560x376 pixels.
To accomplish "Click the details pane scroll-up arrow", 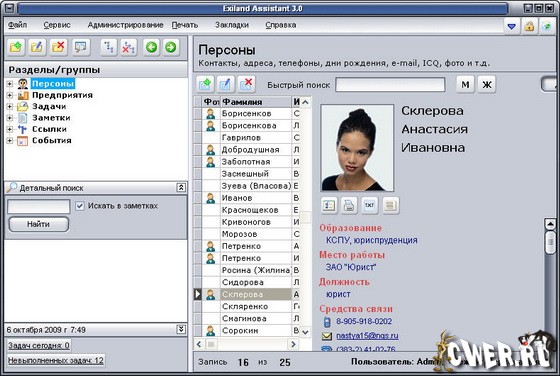I will point(550,224).
